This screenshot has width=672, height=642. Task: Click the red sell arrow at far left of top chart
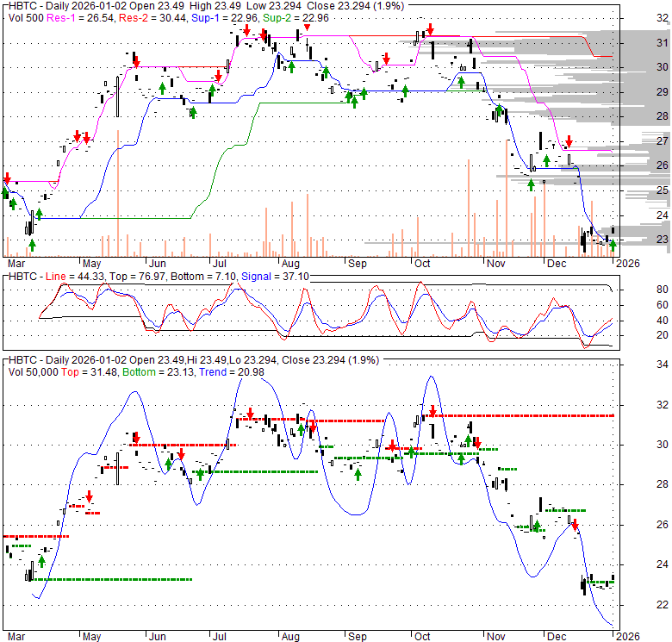click(7, 179)
